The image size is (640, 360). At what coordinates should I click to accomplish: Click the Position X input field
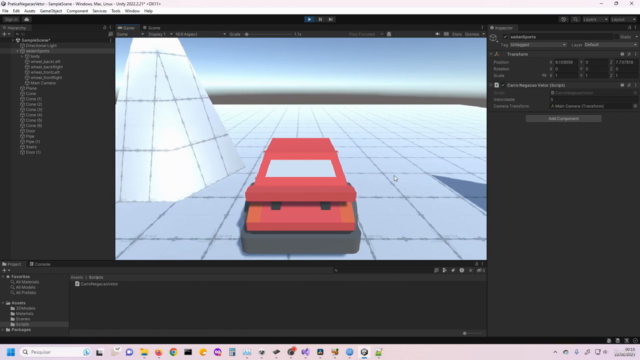tap(566, 62)
